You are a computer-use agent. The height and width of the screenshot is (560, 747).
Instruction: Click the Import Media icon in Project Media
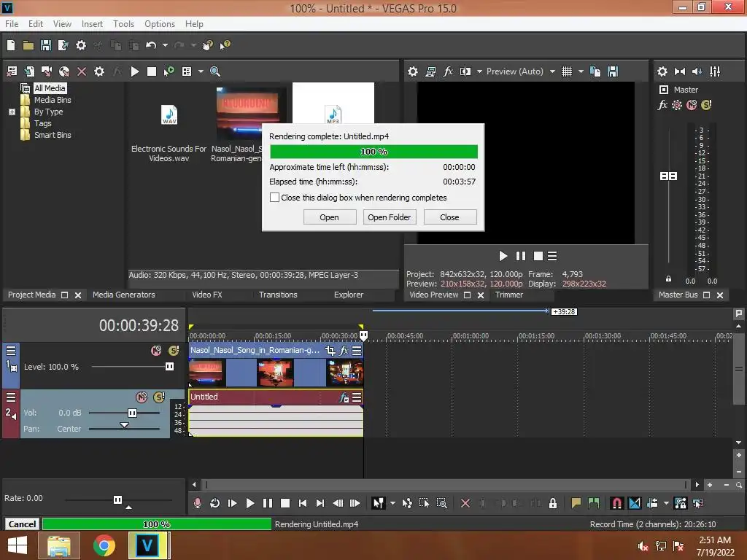point(12,71)
